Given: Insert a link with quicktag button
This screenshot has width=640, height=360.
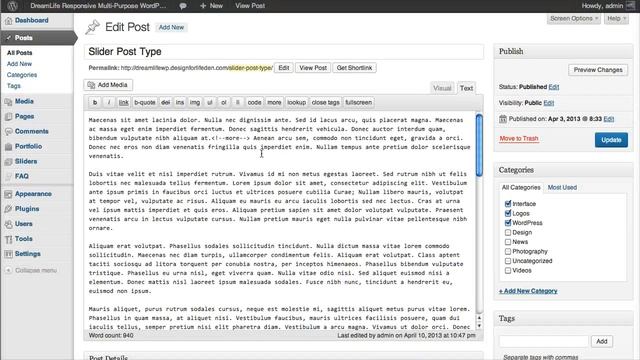Looking at the screenshot, I should 124,102.
